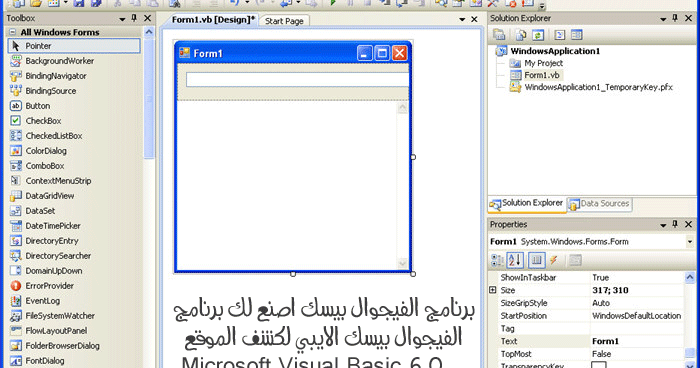Viewport: 700px width, 368px height.
Task: Collapse the All Windows Forms group
Action: 12,32
